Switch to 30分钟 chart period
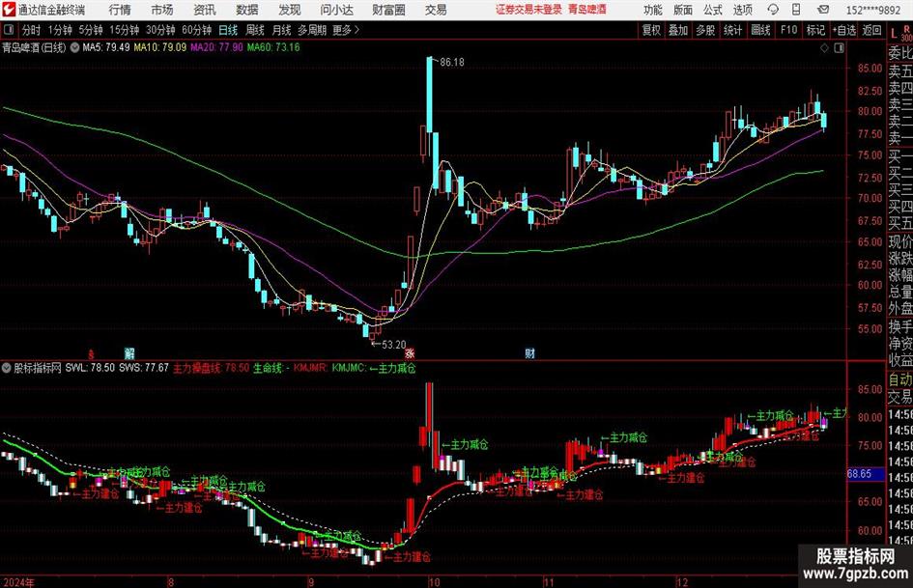913x588 pixels. [x=160, y=30]
